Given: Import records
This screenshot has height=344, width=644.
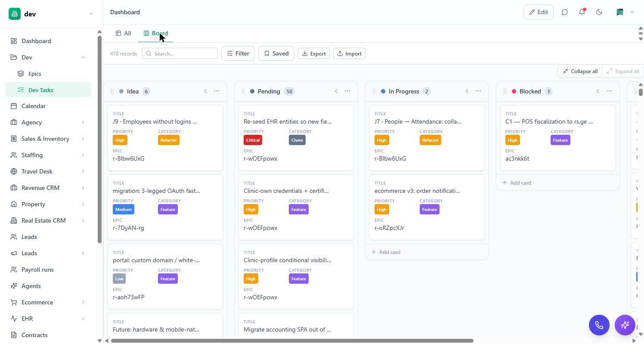Looking at the screenshot, I should pos(349,53).
